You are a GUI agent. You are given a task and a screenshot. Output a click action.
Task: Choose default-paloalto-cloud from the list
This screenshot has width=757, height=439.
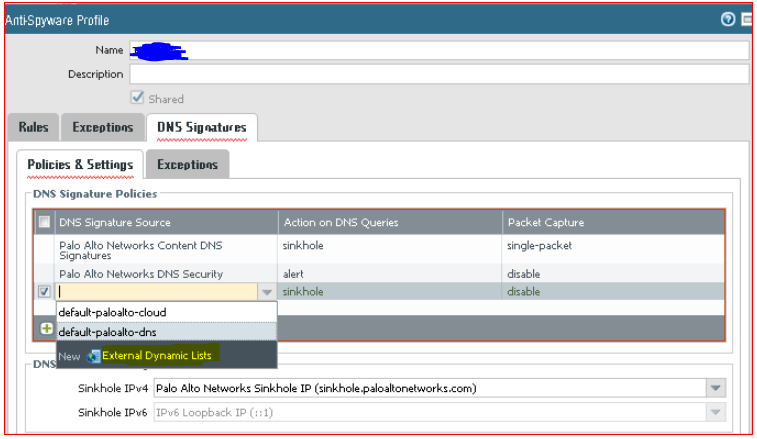(x=167, y=312)
